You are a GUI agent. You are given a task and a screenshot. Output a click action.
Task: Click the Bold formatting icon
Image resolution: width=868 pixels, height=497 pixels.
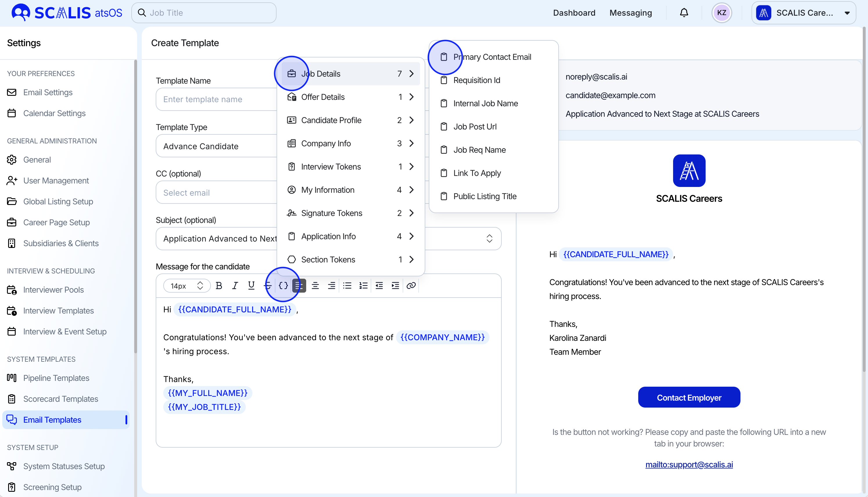click(219, 286)
